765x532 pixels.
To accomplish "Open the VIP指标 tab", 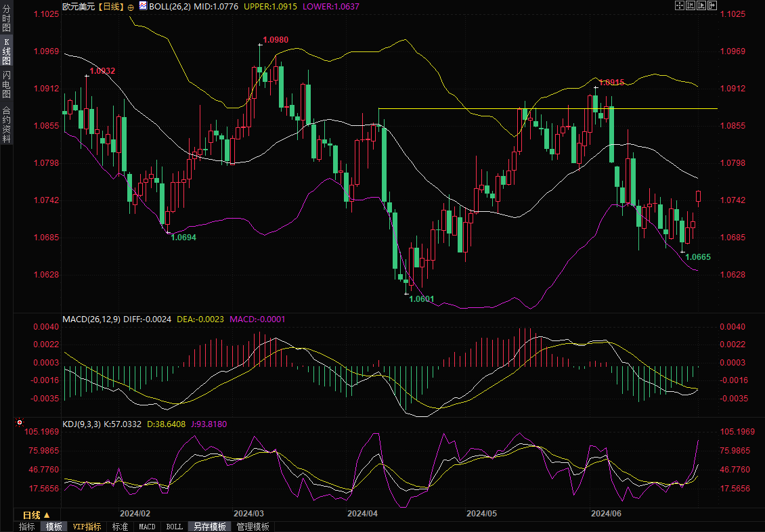I will 87,527.
